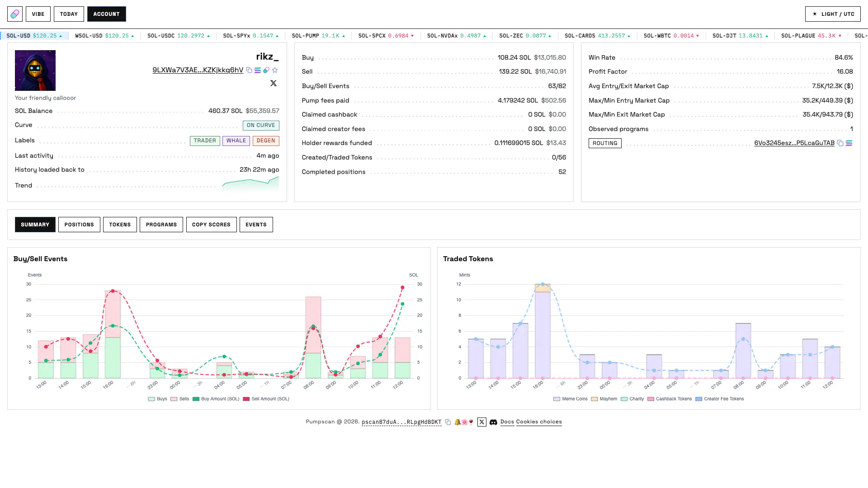Image resolution: width=868 pixels, height=488 pixels.
Task: Select SOL-USDC ticker in price bar
Action: tap(179, 36)
